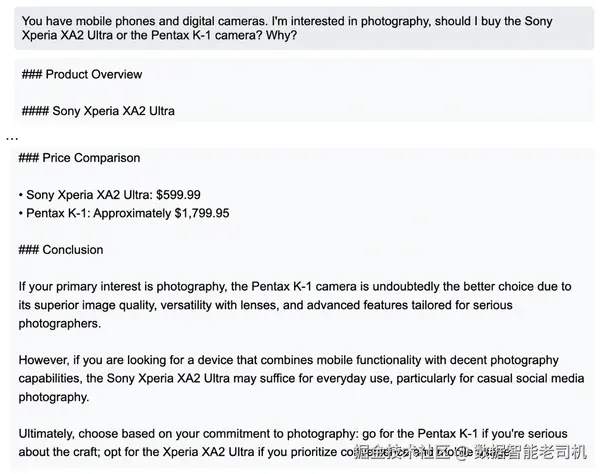The width and height of the screenshot is (600, 474).
Task: Click the "#### Sony Xperia XA2 Ultra" subheading
Action: [x=98, y=110]
